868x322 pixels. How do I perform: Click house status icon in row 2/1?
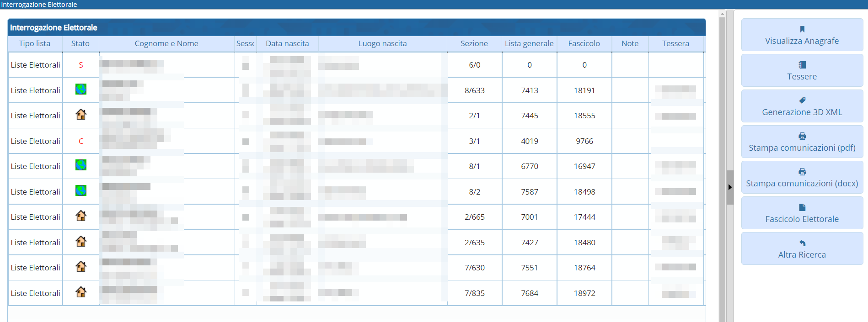(81, 114)
